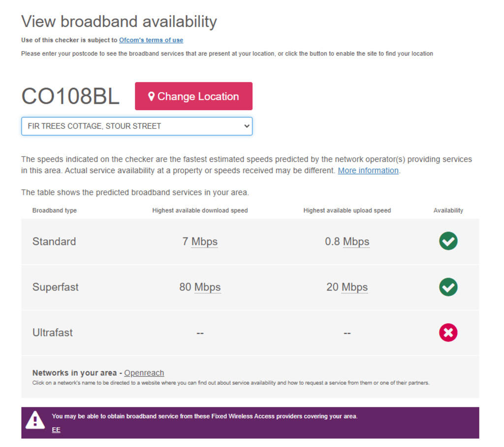This screenshot has height=447, width=504.
Task: Click the Availability column header
Action: pyautogui.click(x=448, y=210)
